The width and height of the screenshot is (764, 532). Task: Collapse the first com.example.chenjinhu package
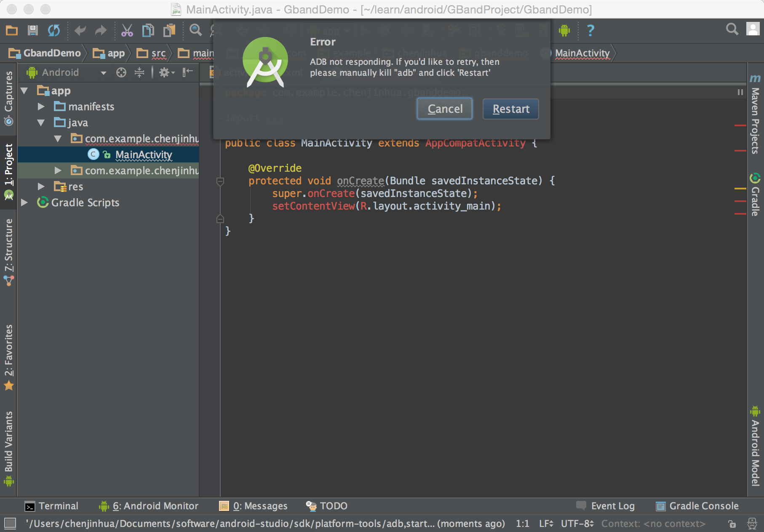[58, 139]
